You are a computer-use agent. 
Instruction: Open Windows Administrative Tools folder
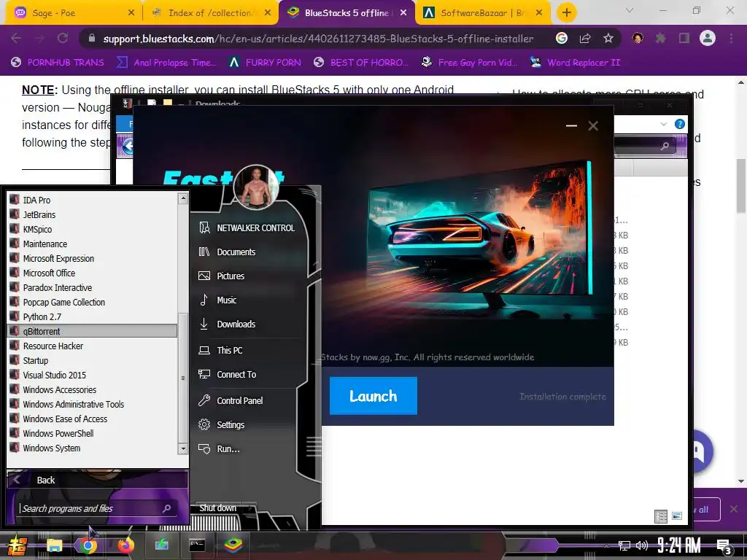(92, 404)
